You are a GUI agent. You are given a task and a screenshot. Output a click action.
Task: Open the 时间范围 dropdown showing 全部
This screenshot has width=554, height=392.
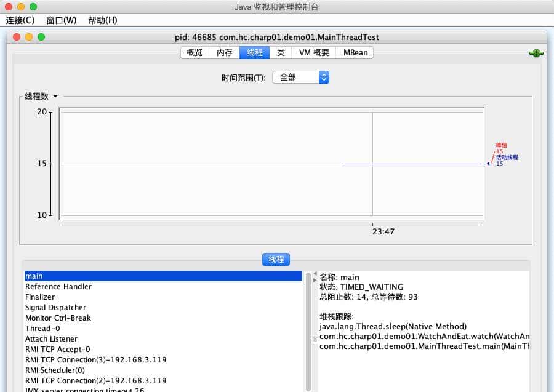[x=300, y=77]
